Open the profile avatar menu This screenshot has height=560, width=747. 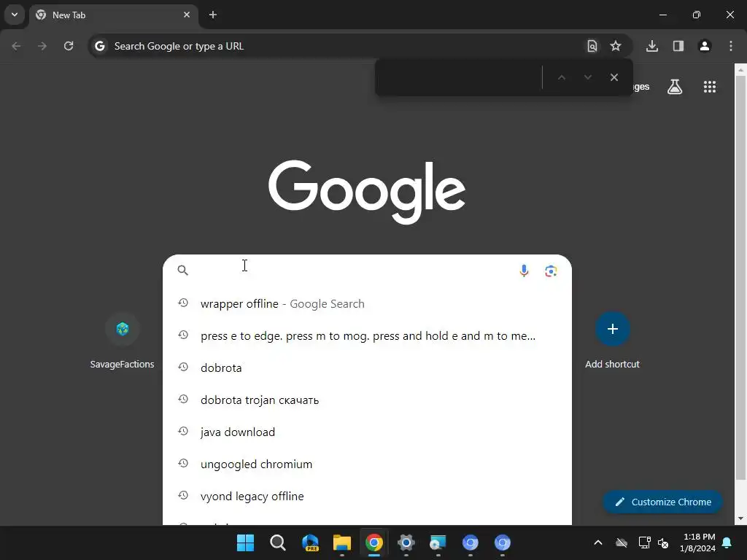pyautogui.click(x=705, y=46)
